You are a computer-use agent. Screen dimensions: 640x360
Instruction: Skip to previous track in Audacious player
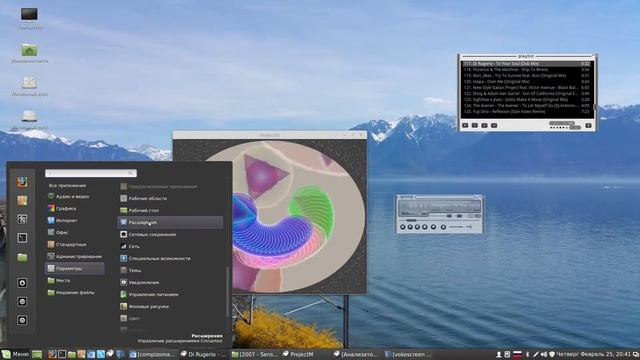(402, 227)
